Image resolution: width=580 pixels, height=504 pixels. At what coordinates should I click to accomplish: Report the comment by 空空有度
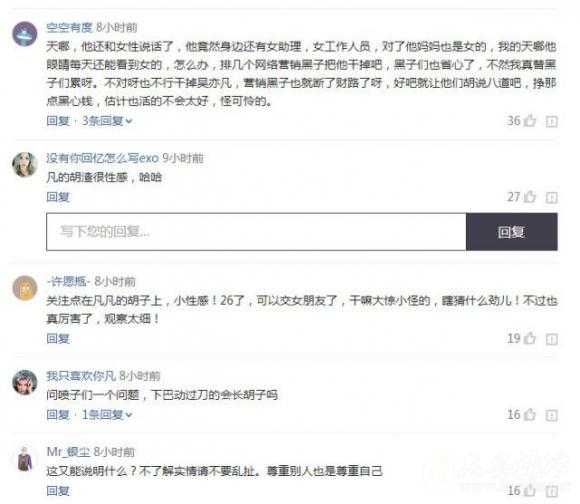(x=552, y=121)
